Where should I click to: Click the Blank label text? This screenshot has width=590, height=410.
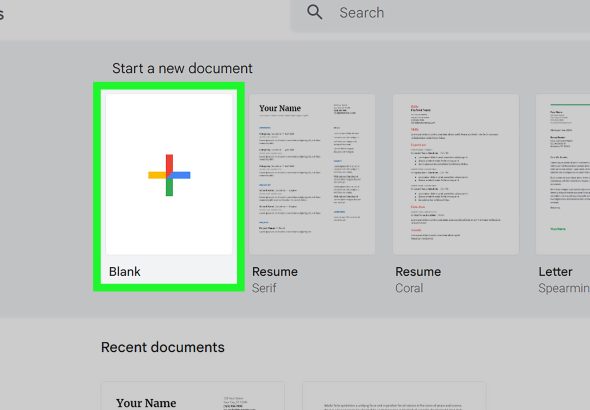pyautogui.click(x=125, y=272)
